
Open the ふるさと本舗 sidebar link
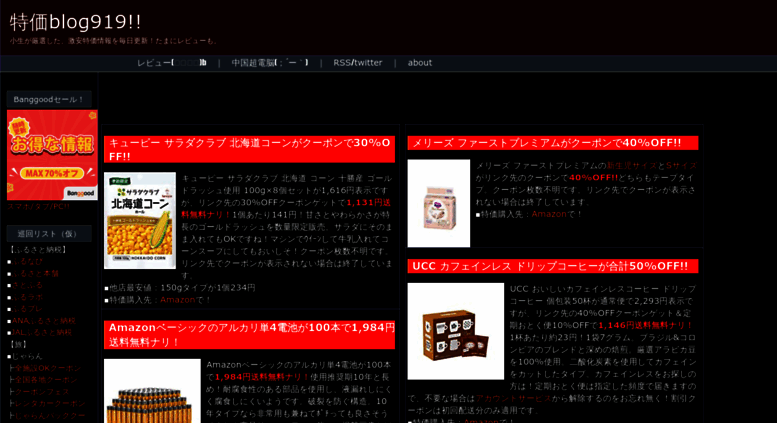35,273
